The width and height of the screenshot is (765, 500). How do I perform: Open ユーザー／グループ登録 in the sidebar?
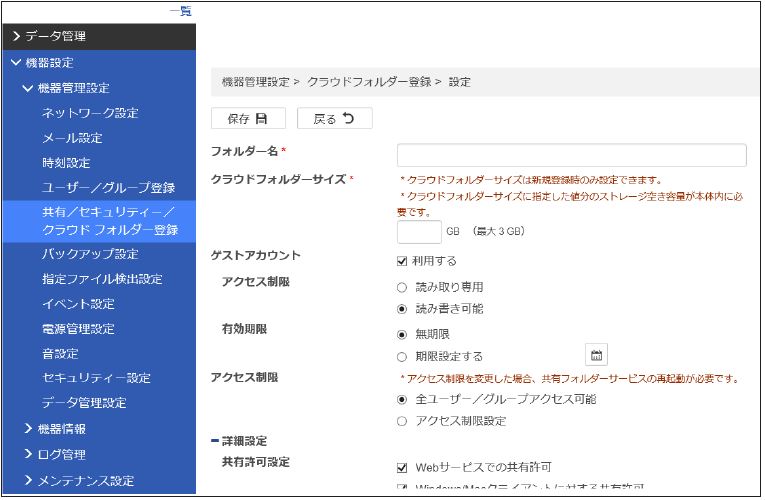108,188
